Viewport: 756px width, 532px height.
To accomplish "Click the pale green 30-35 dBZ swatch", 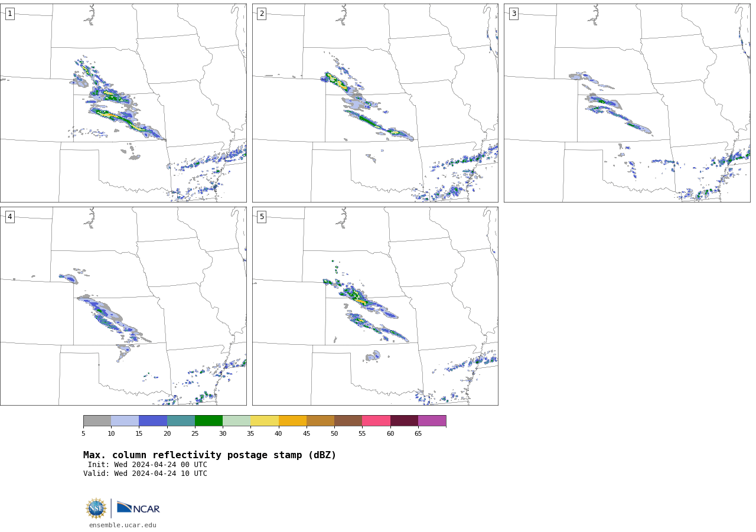I will pos(237,420).
